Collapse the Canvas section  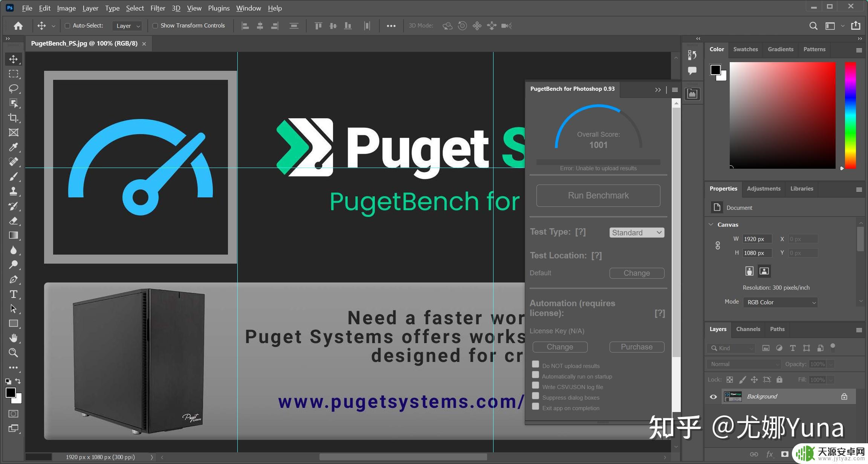coord(711,224)
